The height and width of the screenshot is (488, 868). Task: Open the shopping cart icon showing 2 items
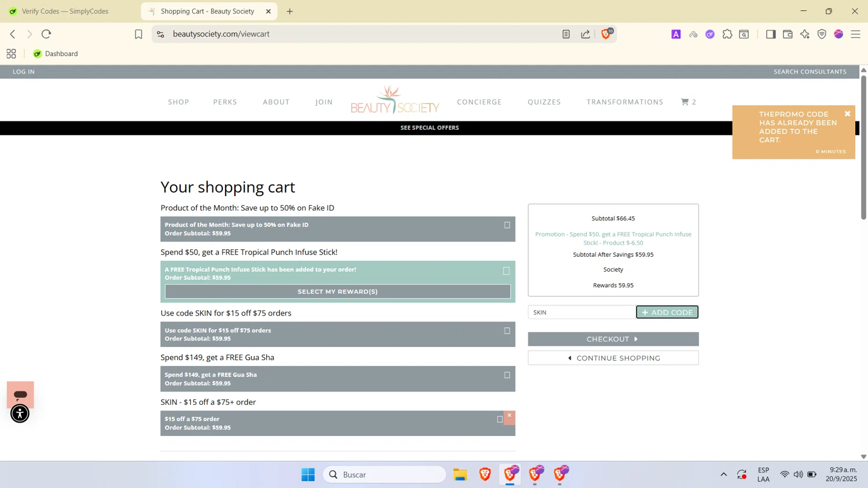tap(688, 102)
